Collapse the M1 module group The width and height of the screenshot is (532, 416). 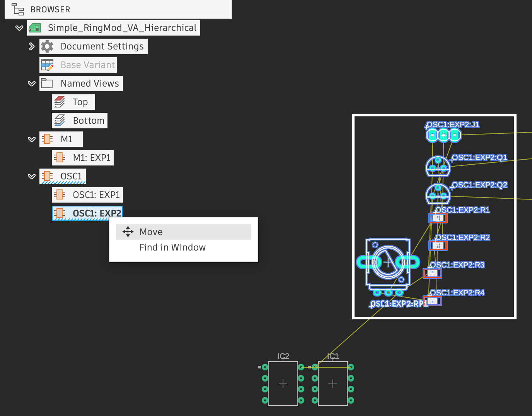32,139
